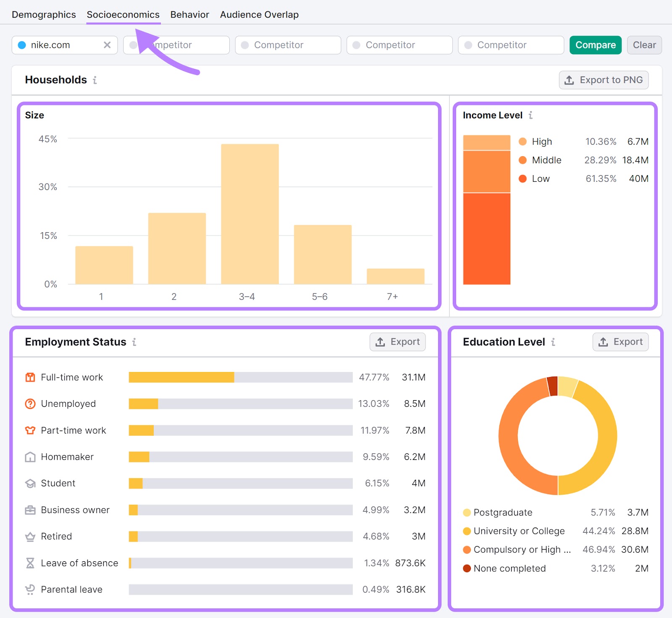Click the Homemaker house icon

(30, 457)
